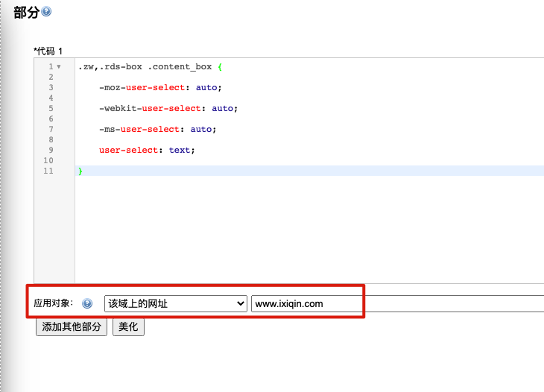Click the closing brace on line 11

80,171
